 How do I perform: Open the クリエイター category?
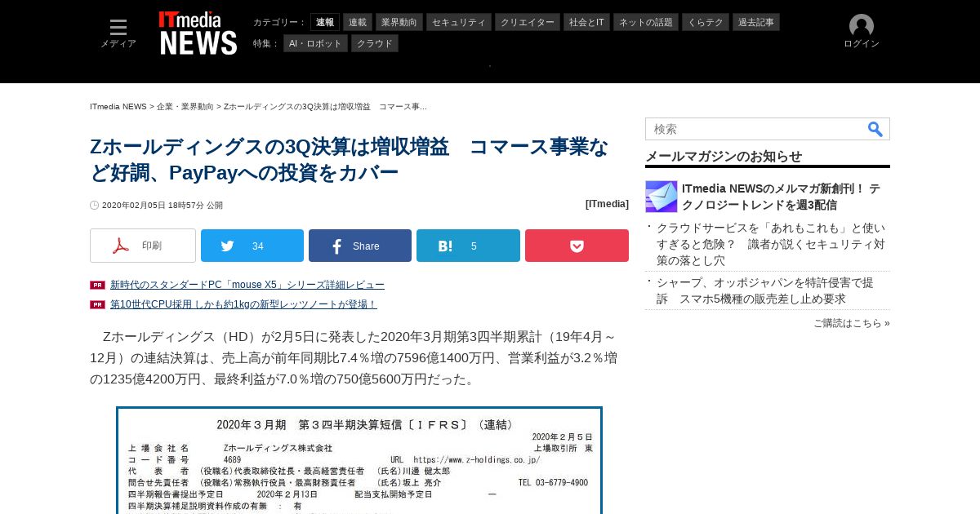tap(528, 22)
